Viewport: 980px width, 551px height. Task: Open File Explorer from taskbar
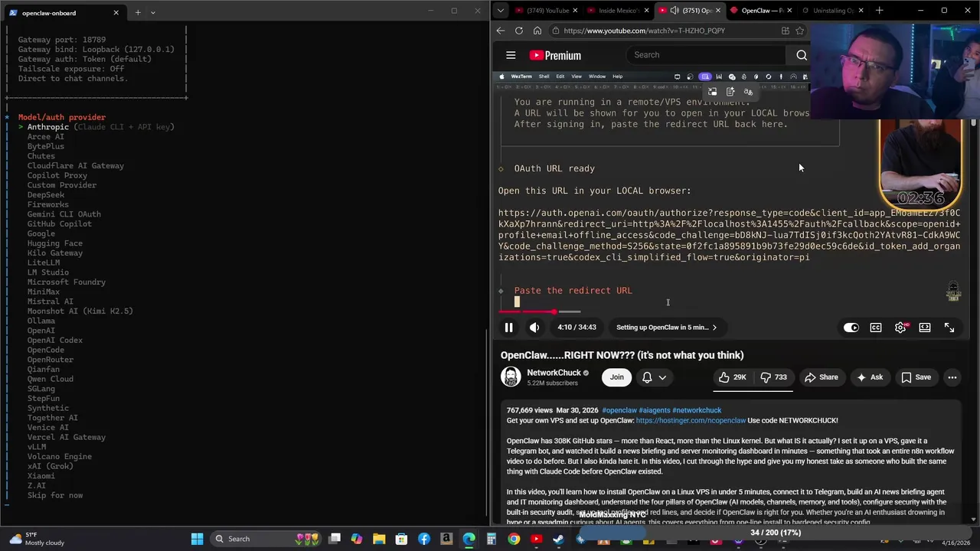click(x=379, y=539)
